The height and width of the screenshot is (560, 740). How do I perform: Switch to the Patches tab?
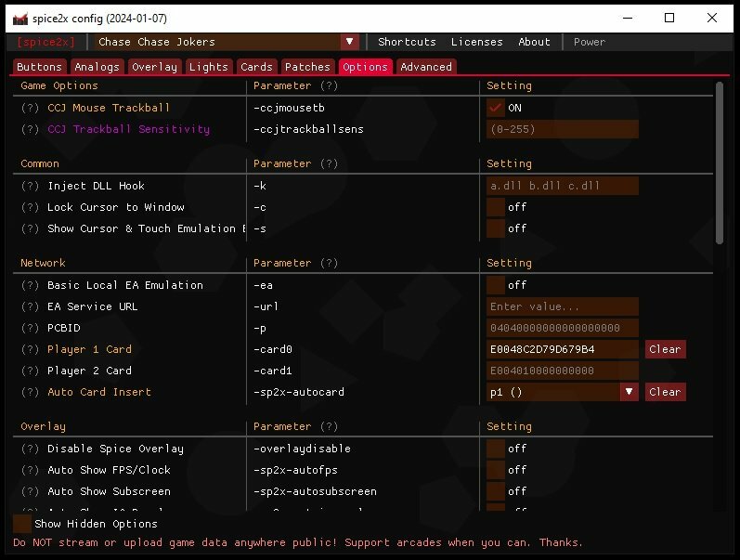(x=307, y=67)
